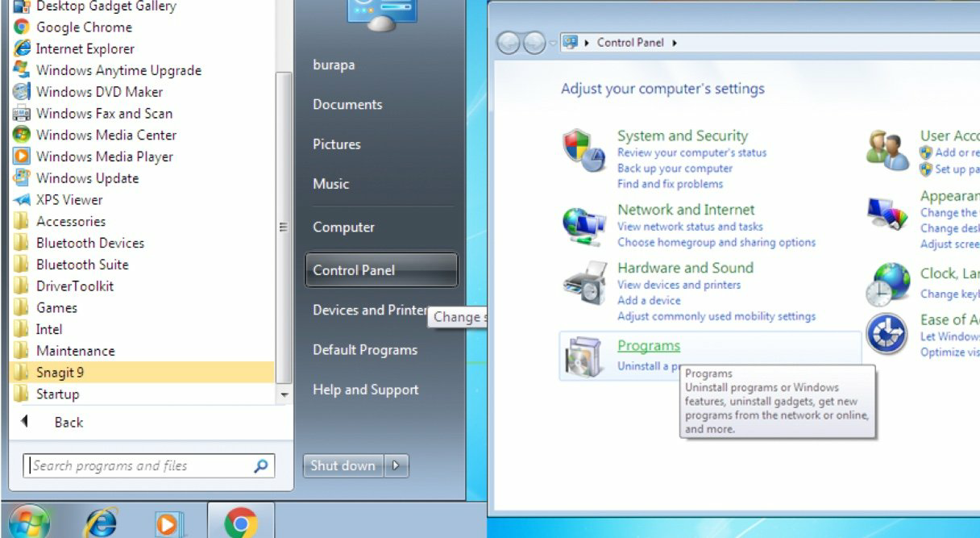Open Windows Anytime Upgrade
Screen dimensions: 980x538
pyautogui.click(x=118, y=70)
